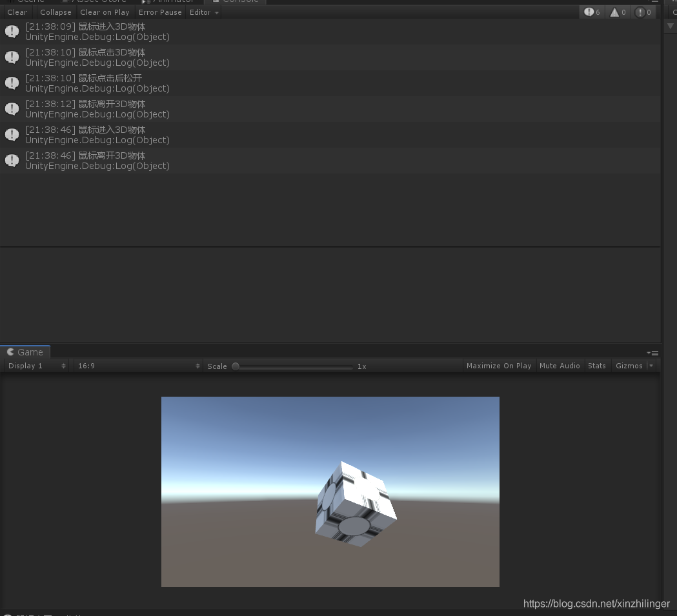Image resolution: width=677 pixels, height=616 pixels.
Task: Click the info icon of the 21:38:12 log
Action: click(x=12, y=109)
